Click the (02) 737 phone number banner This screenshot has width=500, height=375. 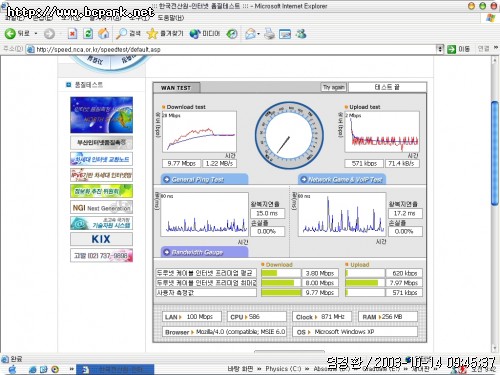tap(101, 255)
